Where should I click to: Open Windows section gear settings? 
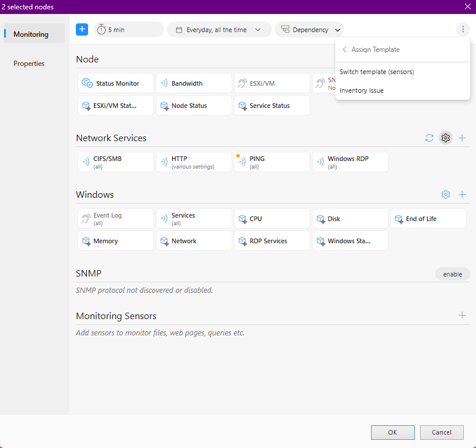[x=445, y=194]
